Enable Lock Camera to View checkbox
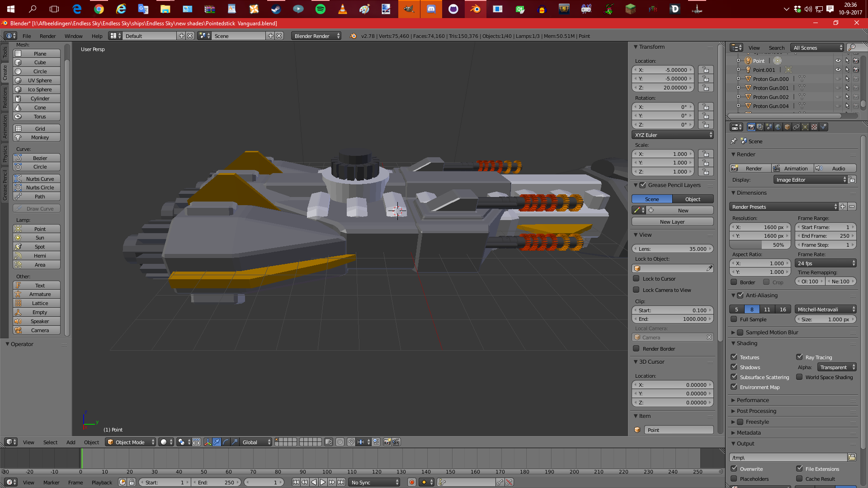The image size is (868, 488). pyautogui.click(x=637, y=290)
